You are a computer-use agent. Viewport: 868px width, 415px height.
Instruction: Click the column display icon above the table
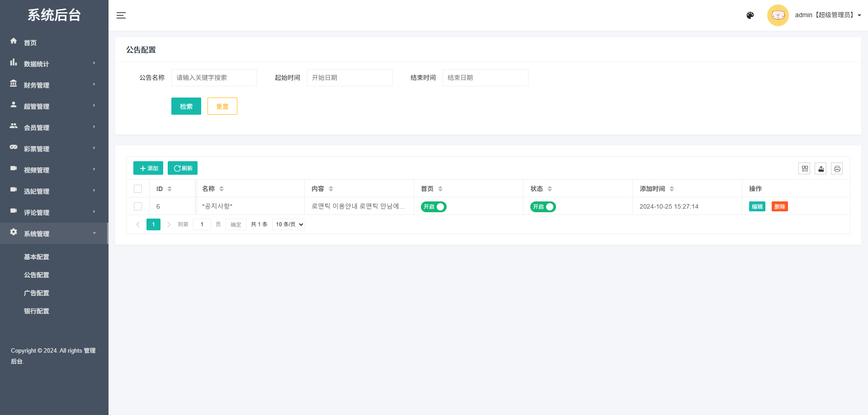coord(805,168)
